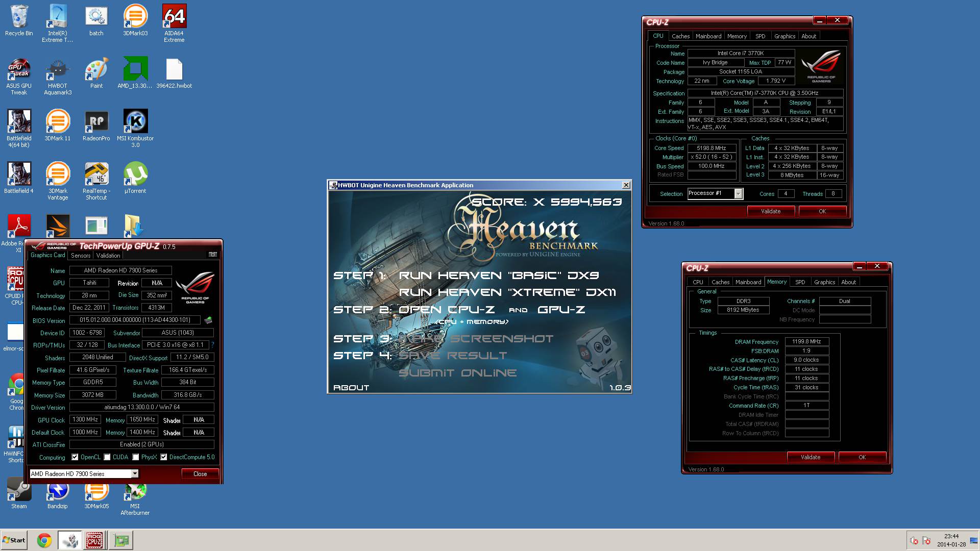Screen dimensions: 980x551
Task: Click the GPU-Z BIOS save chip icon
Action: 208,320
